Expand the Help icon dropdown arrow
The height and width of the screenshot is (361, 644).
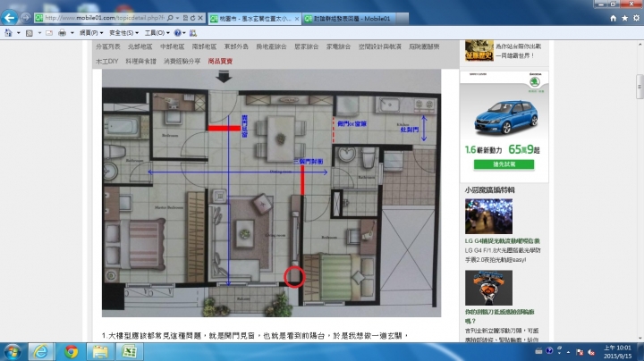click(184, 33)
